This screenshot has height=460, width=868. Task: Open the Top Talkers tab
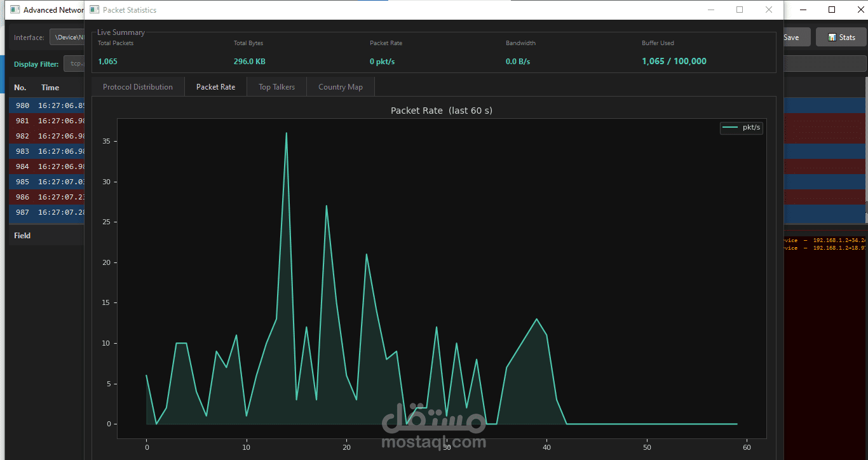click(x=276, y=87)
